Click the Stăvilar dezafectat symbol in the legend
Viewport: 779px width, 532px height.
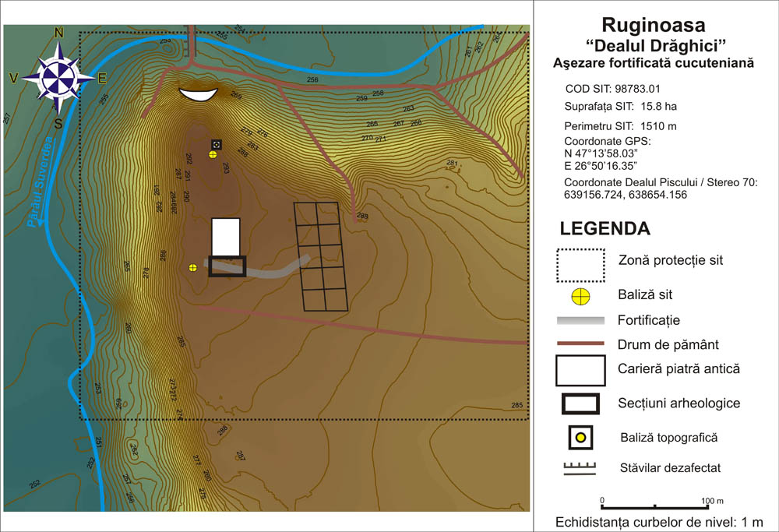580,469
